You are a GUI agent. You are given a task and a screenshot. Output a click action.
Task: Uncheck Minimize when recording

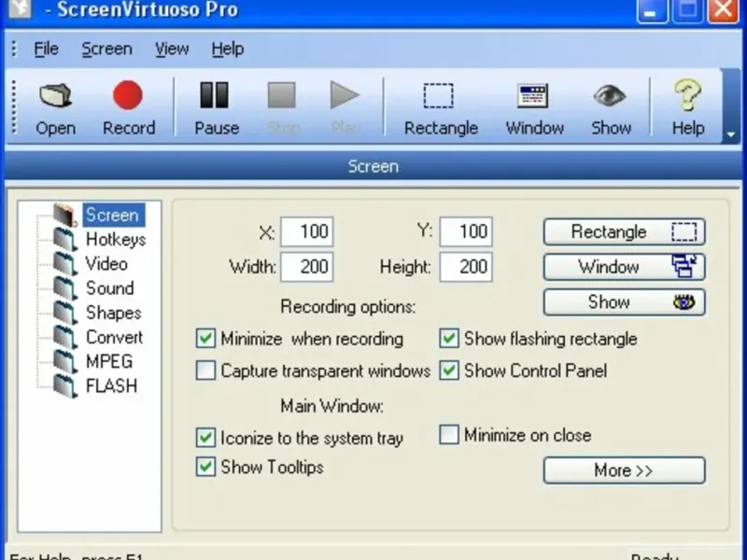coord(205,339)
